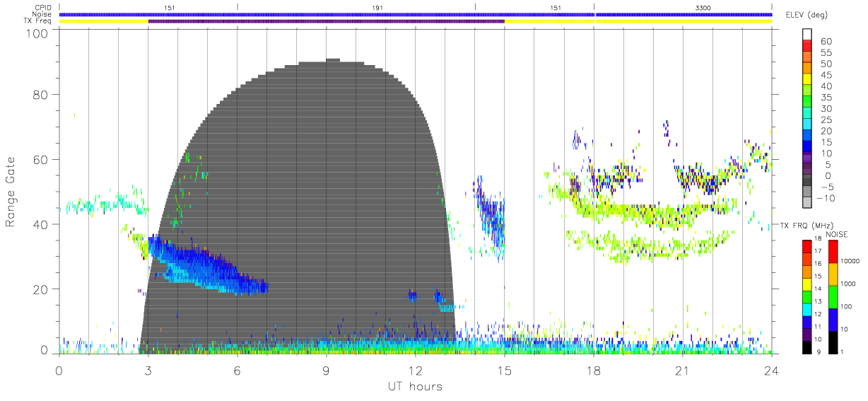
Task: Click the 45 label on ELEV colorbar
Action: pyautogui.click(x=825, y=75)
